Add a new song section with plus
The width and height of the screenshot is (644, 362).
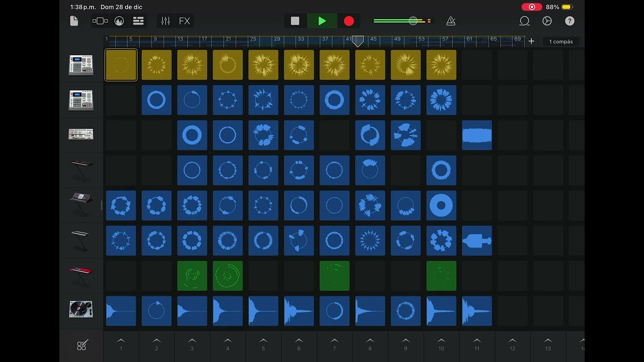531,41
